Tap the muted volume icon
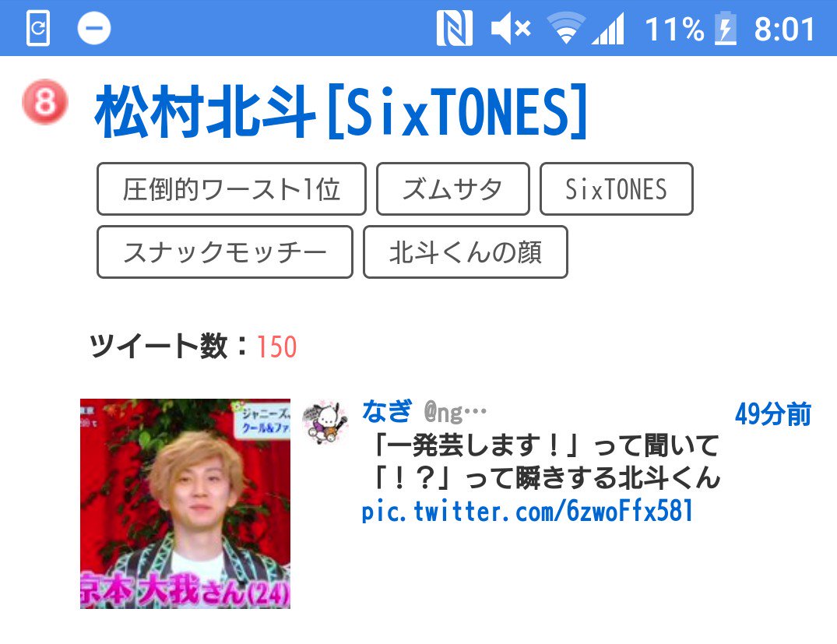 [x=511, y=28]
